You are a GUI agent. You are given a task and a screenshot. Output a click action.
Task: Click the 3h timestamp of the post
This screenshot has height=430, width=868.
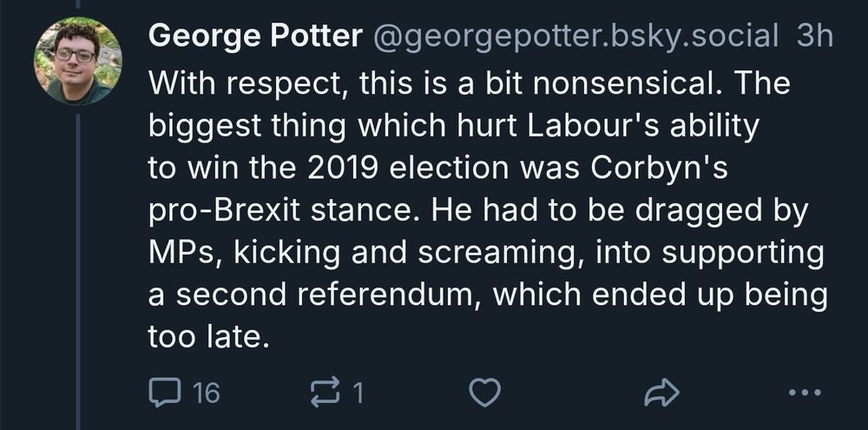[x=814, y=36]
